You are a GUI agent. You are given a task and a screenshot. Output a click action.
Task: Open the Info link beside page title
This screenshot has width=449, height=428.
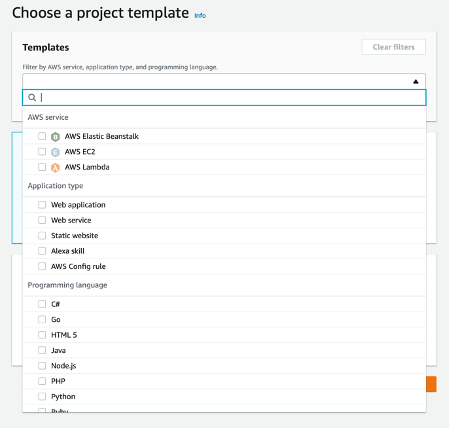(200, 15)
